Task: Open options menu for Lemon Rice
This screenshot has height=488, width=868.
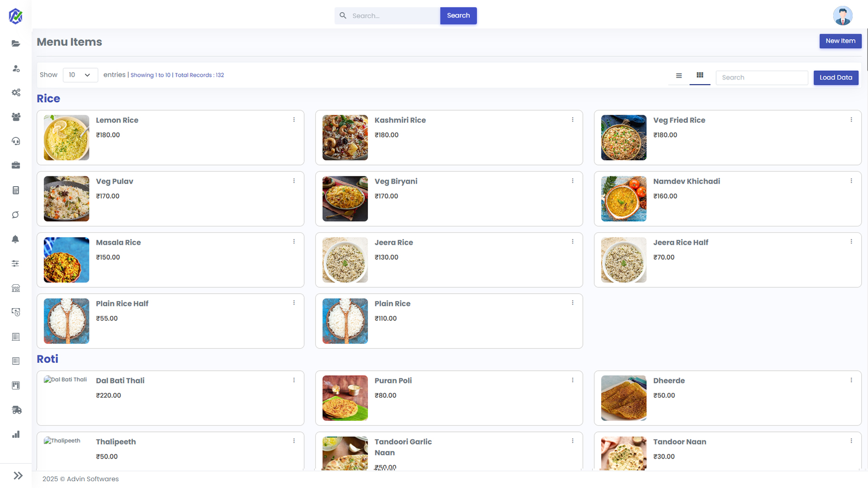Action: click(294, 120)
